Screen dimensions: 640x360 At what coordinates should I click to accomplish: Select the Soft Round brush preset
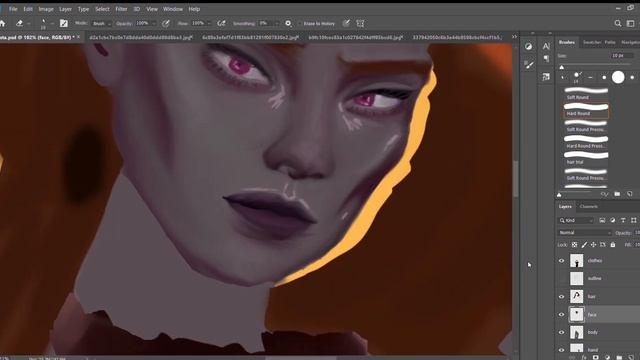coord(586,93)
